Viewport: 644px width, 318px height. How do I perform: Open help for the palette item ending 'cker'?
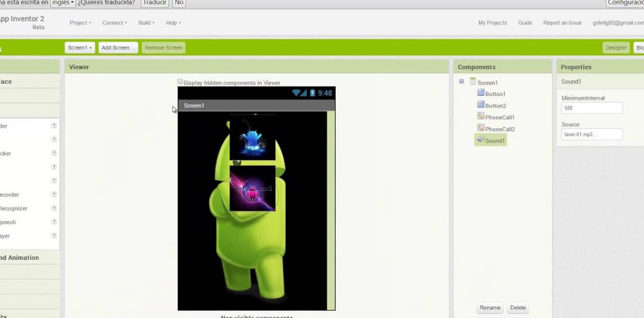click(54, 154)
